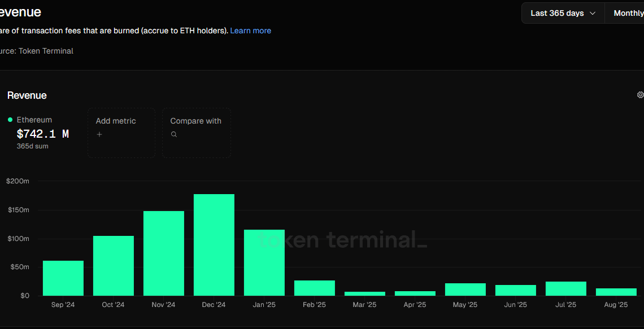The image size is (644, 329).
Task: Click the Oct '24 axis label
Action: 114,305
